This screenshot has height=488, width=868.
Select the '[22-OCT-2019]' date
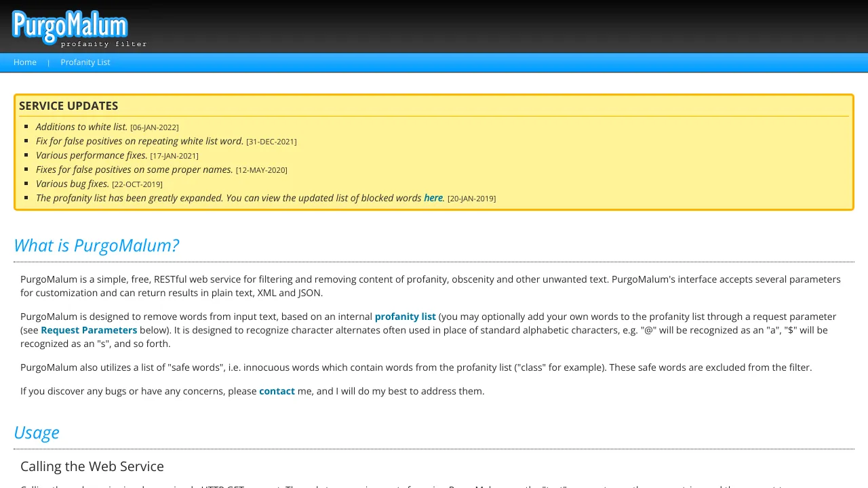[x=138, y=184]
